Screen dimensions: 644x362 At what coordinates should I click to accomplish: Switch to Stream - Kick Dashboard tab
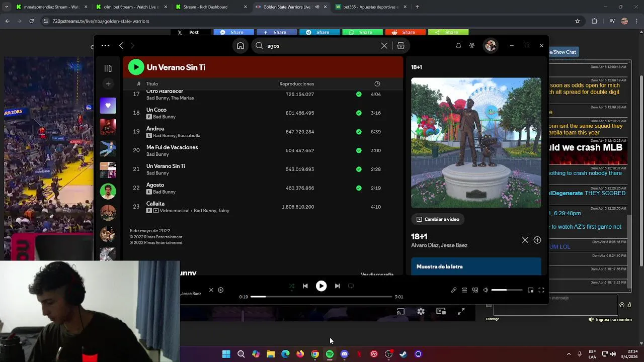[211, 7]
